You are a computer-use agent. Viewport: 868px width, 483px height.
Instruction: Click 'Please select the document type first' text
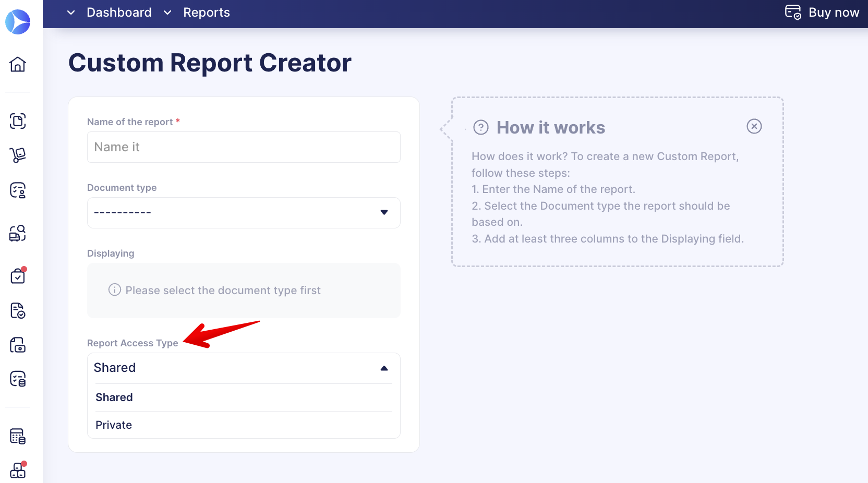223,291
